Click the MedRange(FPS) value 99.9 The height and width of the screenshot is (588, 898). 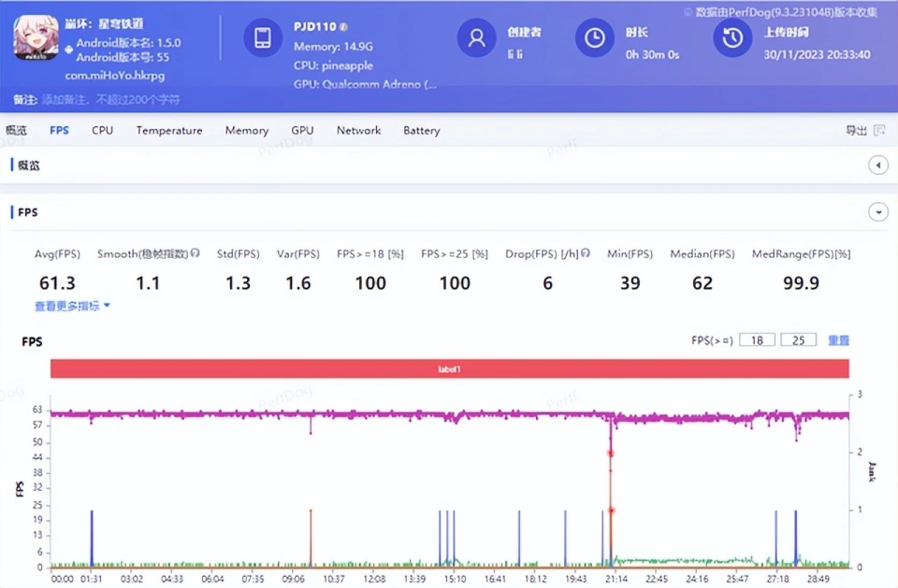(x=802, y=283)
